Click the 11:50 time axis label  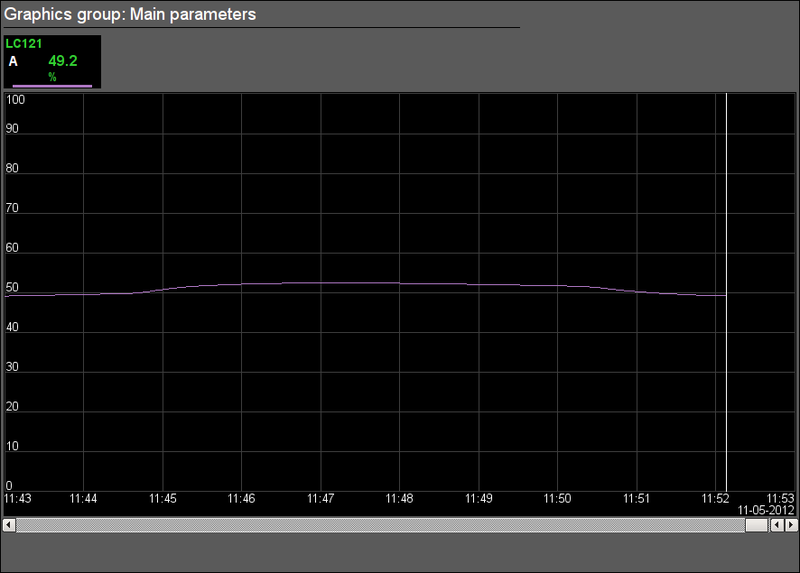[x=557, y=499]
